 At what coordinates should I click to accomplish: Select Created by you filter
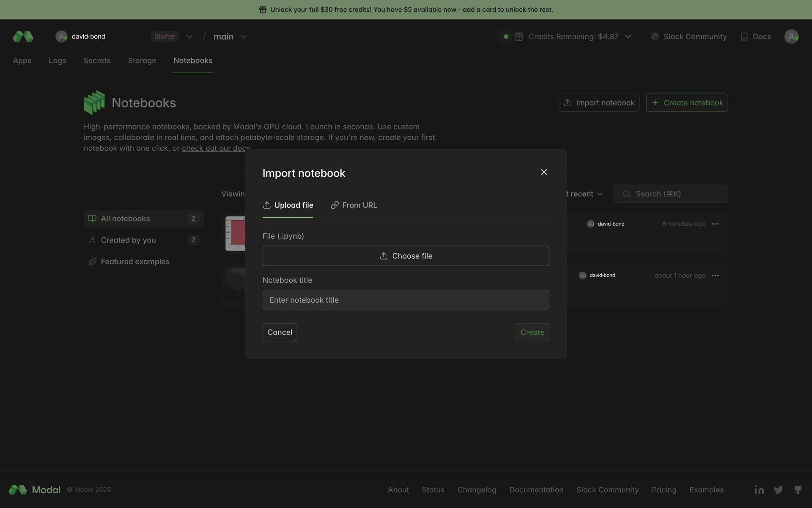144,240
